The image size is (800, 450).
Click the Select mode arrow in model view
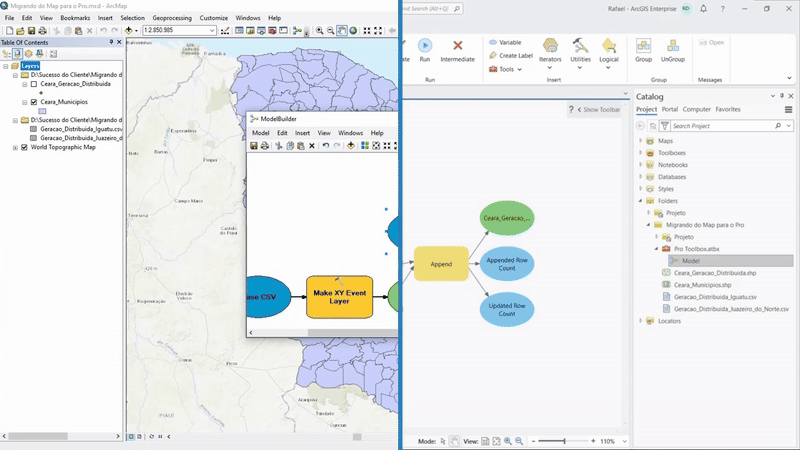pos(443,441)
